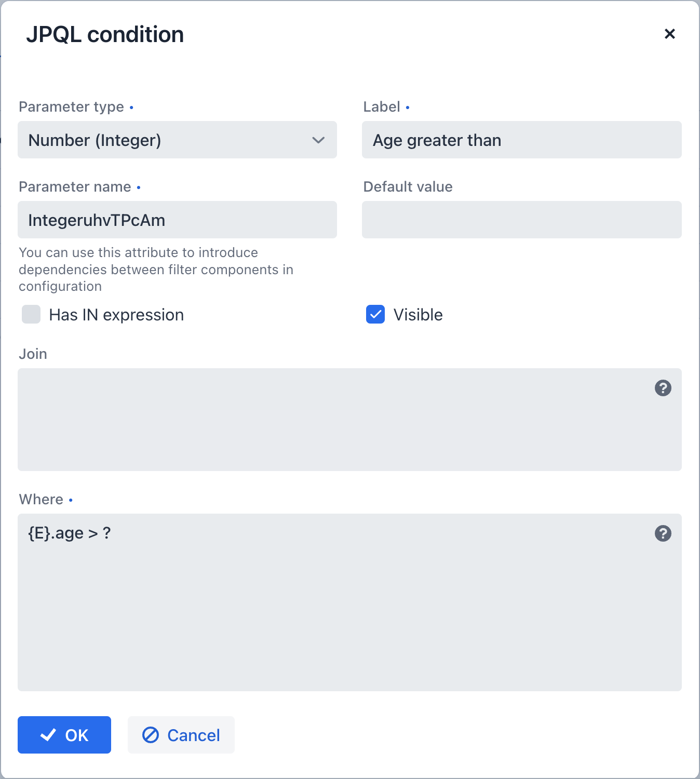The height and width of the screenshot is (779, 700).
Task: Confirm the condition with OK
Action: (x=64, y=735)
